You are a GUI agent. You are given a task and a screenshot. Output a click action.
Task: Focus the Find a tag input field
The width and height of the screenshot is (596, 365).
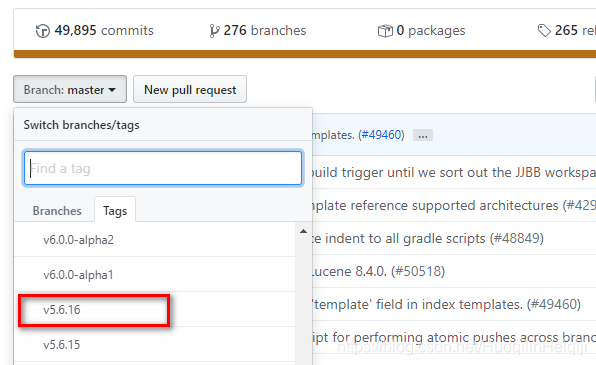[x=163, y=168]
